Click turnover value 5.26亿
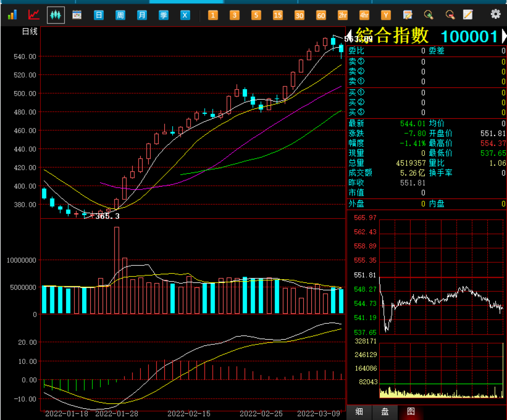Screen dimensions: 507x420 tap(413, 173)
